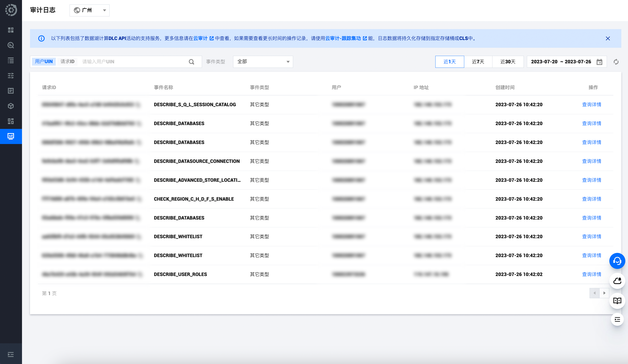Screen dimensions: 628x364
Task: Click the data explore sidebar icon
Action: click(x=11, y=45)
